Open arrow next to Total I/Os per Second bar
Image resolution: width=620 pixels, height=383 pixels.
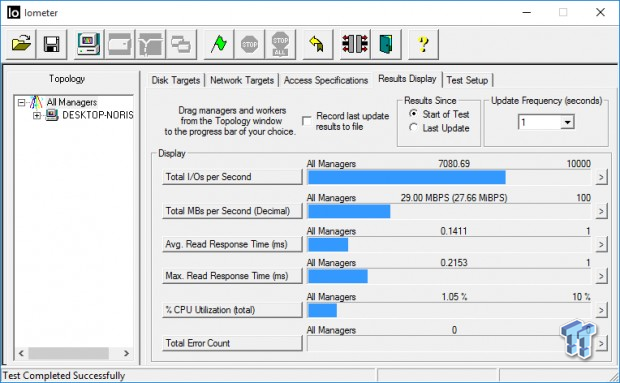point(601,177)
